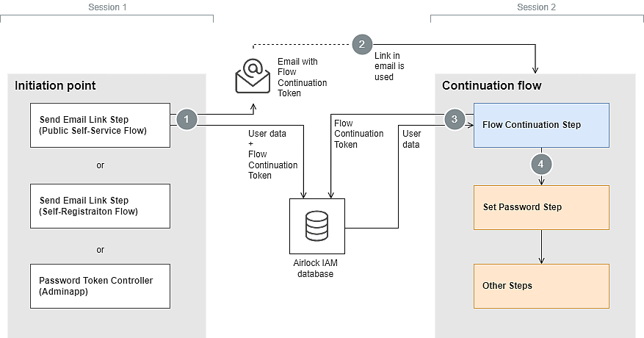Select the 'Link in email is used' label
This screenshot has height=338, width=644.
[389, 66]
